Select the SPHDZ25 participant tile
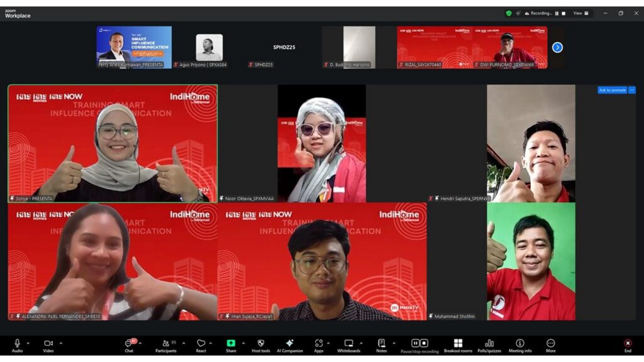 (284, 47)
